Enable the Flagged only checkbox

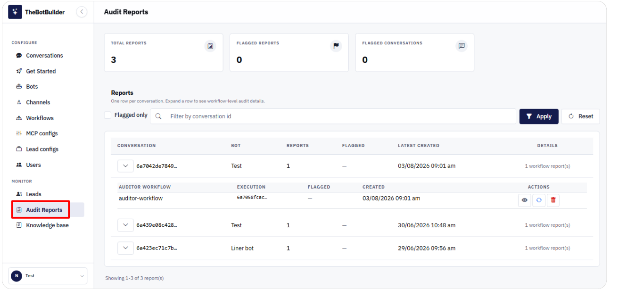pos(107,115)
